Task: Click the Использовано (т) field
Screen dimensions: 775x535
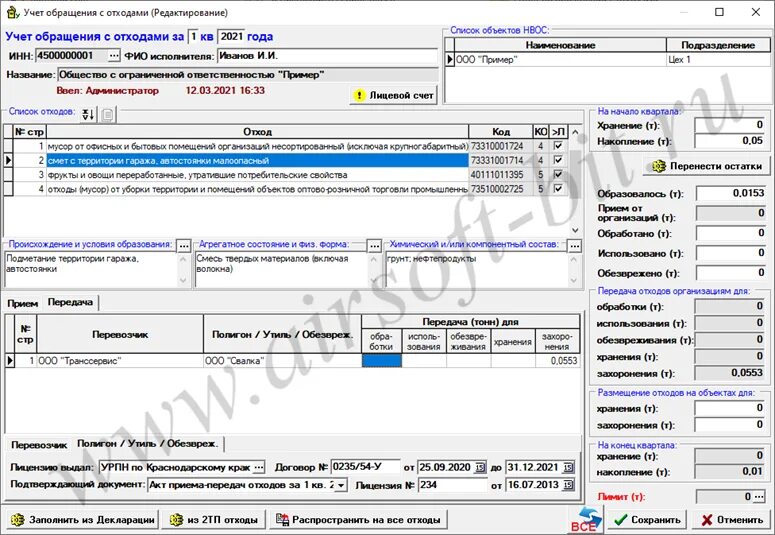Action: coord(731,253)
